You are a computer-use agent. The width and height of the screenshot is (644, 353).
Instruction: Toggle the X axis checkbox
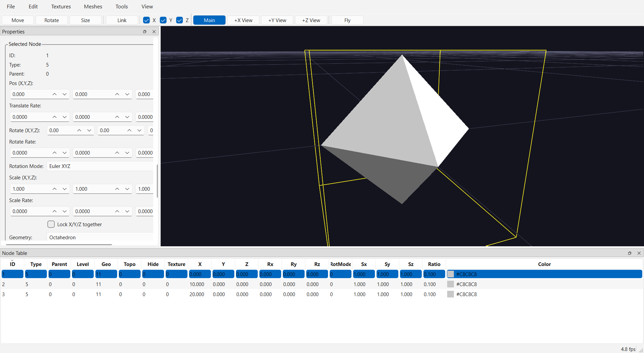click(x=146, y=20)
